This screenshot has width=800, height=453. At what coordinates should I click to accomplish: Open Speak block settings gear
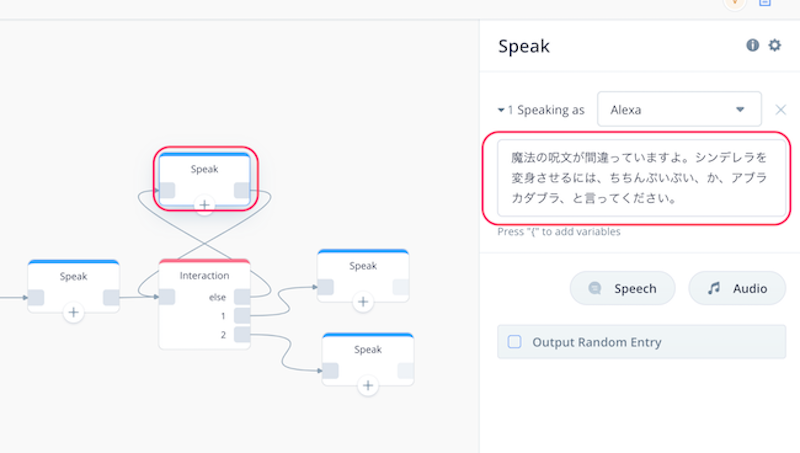tap(775, 45)
